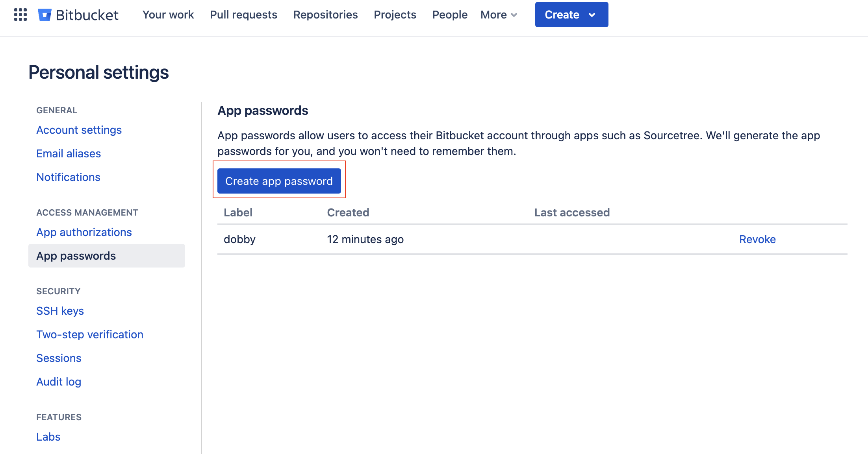Viewport: 868px width, 454px height.
Task: Switch to Your work
Action: (x=168, y=15)
